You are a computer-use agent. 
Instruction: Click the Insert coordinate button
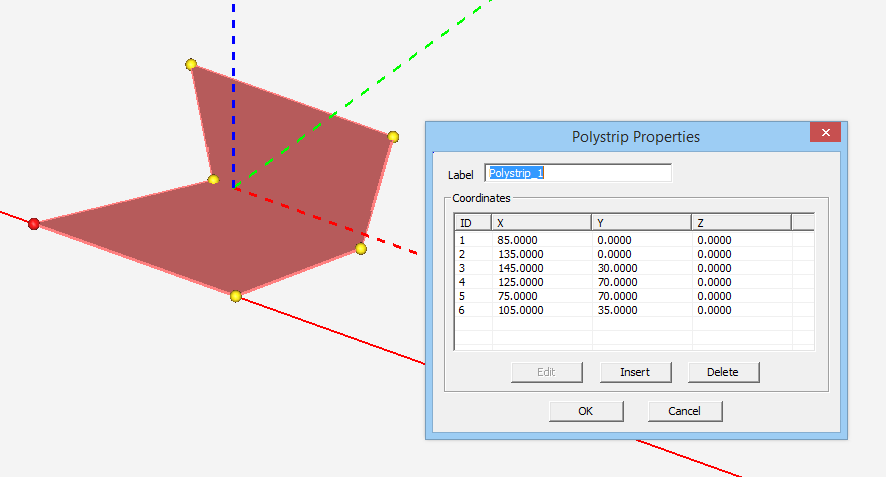(635, 372)
